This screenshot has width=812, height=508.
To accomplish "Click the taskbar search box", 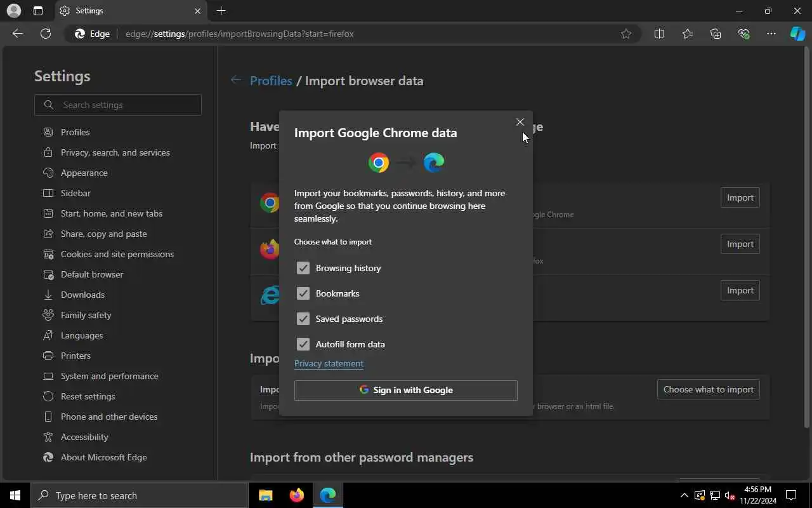I will tap(139, 495).
